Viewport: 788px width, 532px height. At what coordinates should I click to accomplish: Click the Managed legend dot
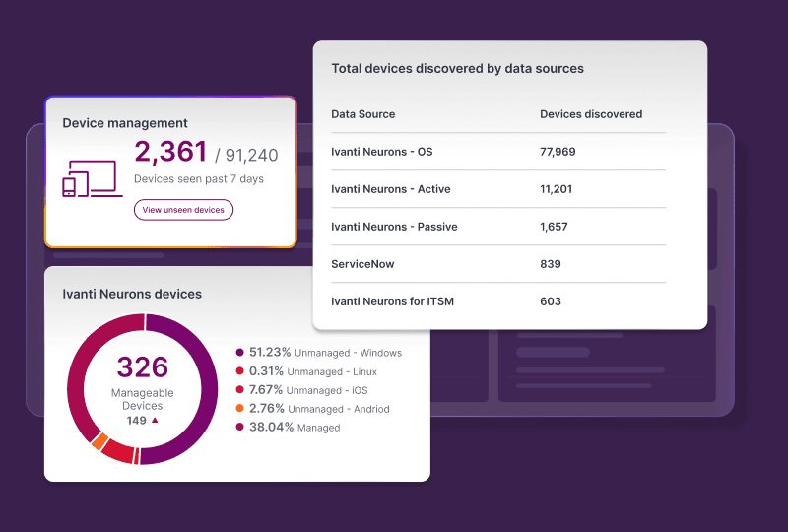[x=239, y=427]
